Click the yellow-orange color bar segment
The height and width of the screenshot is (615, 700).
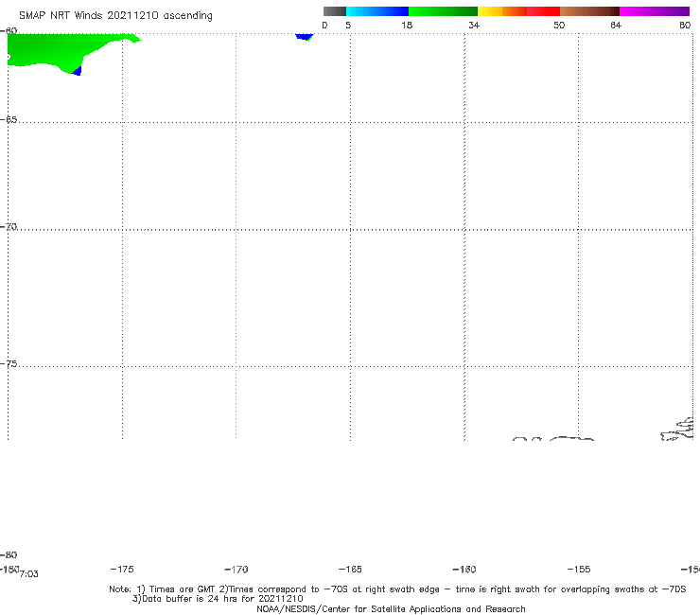tap(501, 11)
